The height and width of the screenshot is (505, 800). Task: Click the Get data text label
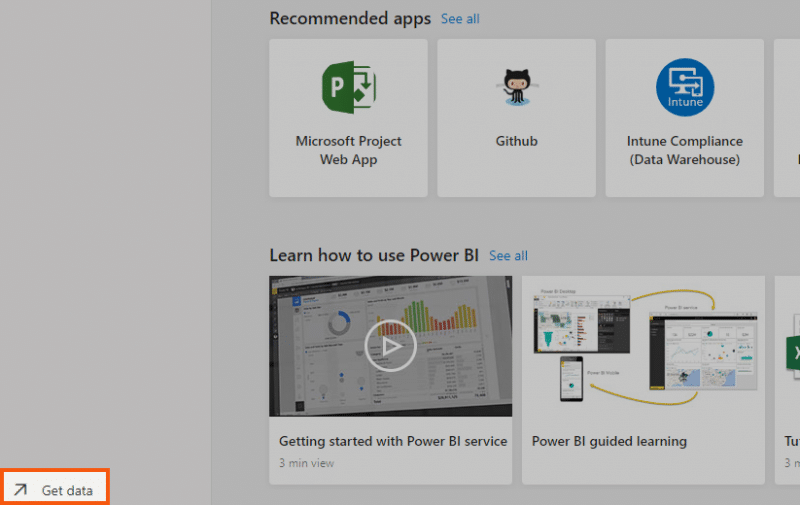(67, 490)
